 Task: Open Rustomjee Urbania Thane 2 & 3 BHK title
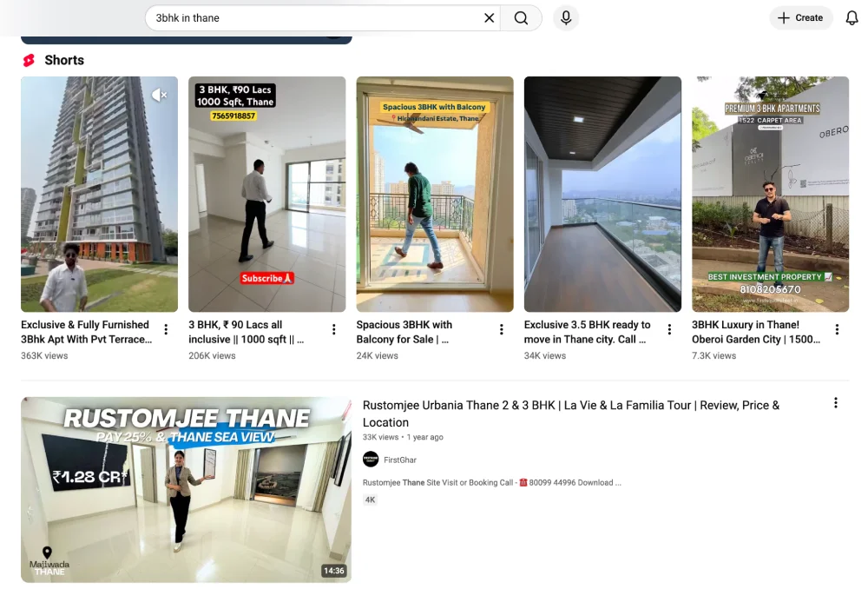click(571, 414)
